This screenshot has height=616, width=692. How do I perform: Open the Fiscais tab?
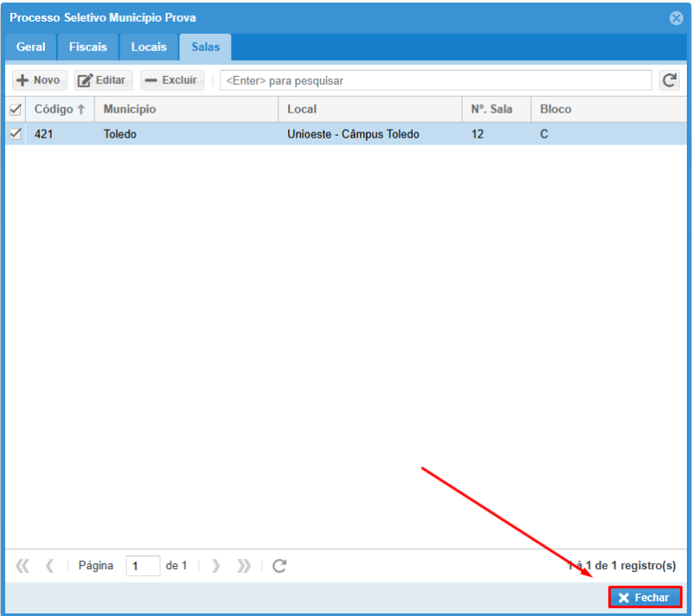pyautogui.click(x=88, y=47)
